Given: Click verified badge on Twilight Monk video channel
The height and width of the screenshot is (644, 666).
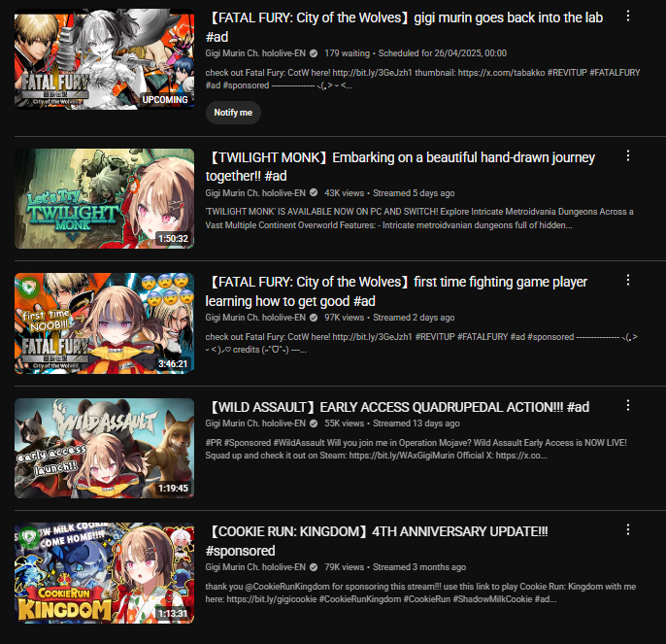Looking at the screenshot, I should (x=314, y=192).
